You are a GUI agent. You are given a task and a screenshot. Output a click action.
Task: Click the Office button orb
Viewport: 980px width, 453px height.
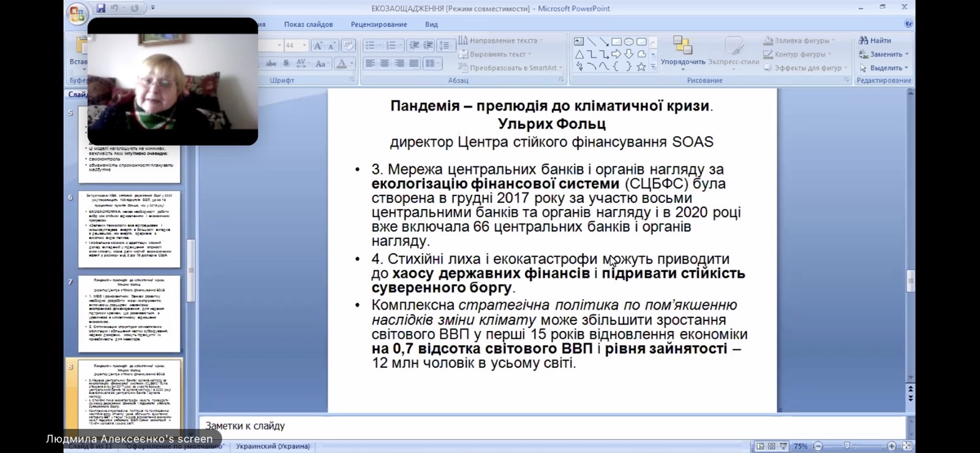[77, 13]
